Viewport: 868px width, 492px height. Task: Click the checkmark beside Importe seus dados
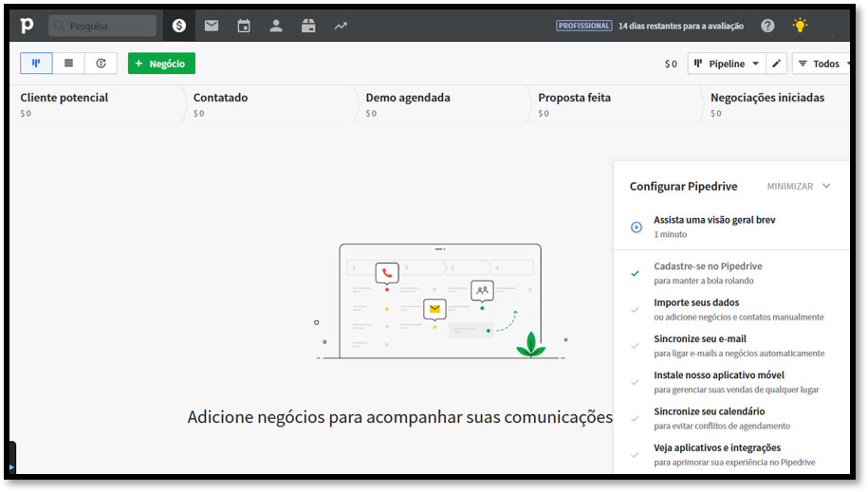[635, 310]
